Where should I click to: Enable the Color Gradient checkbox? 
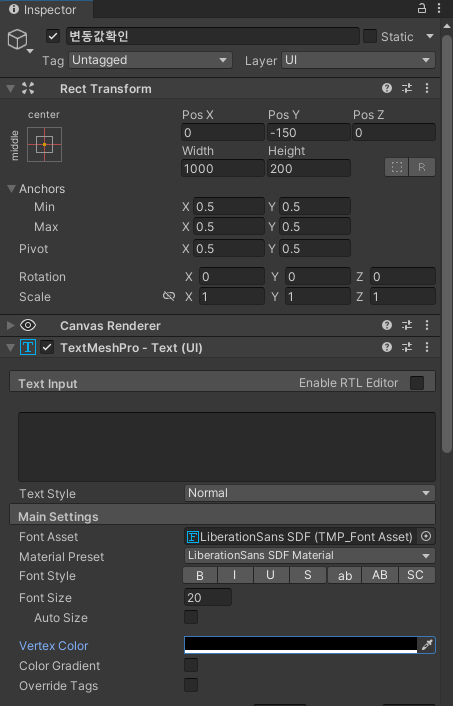191,665
